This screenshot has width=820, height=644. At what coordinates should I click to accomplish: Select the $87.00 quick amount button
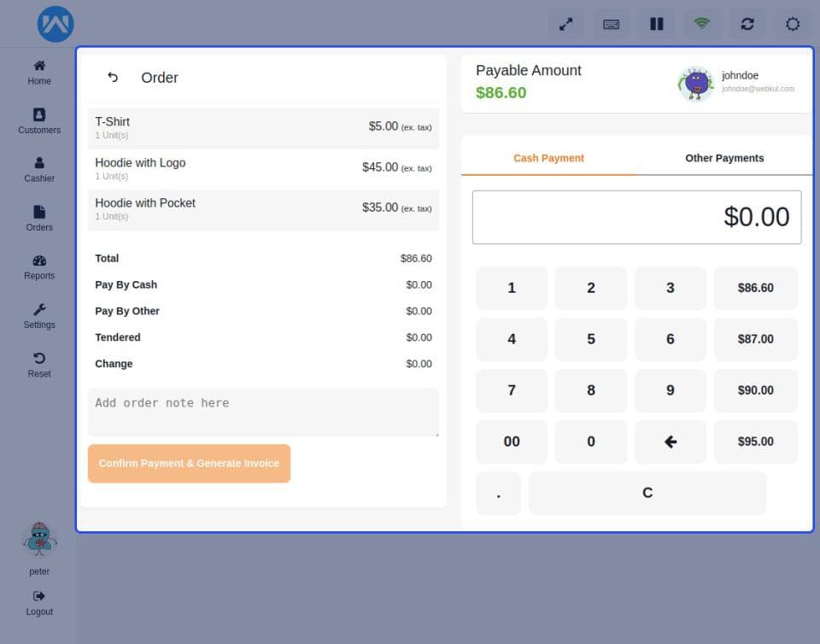(x=756, y=339)
